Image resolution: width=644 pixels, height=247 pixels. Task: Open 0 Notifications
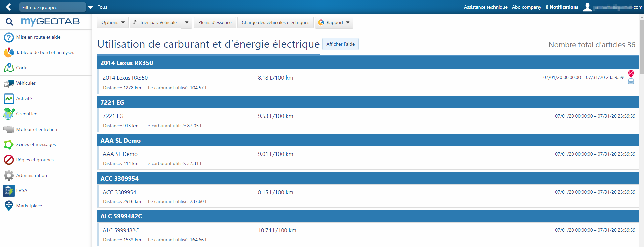pyautogui.click(x=562, y=7)
